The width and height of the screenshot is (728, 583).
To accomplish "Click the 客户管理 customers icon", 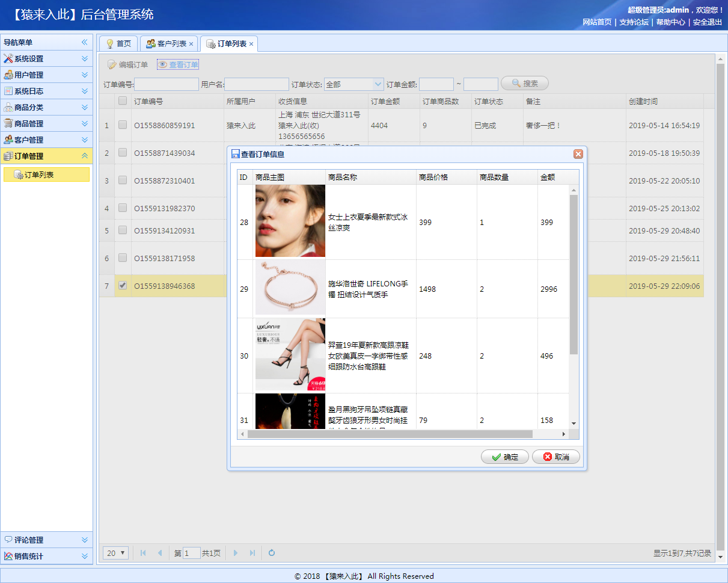I will pyautogui.click(x=8, y=140).
